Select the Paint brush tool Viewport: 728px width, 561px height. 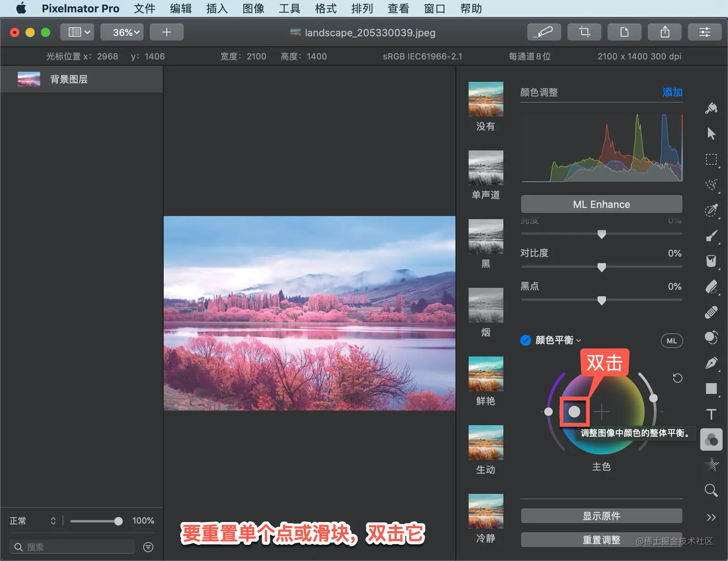(x=711, y=236)
